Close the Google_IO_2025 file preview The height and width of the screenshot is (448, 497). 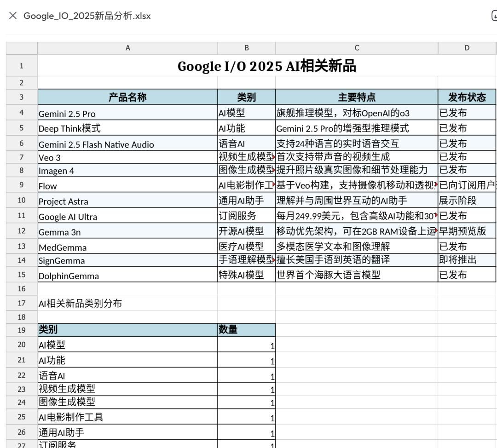(13, 16)
